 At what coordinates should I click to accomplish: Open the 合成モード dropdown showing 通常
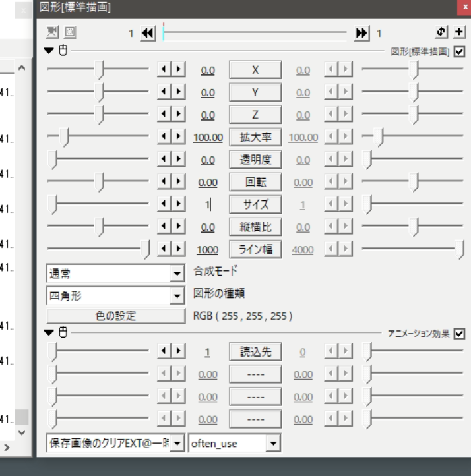[x=115, y=273]
